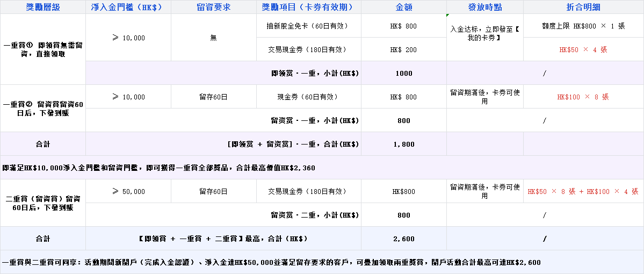Image resolution: width=644 pixels, height=274 pixels.
Task: Click the 折合明細 column header
Action: pos(583,7)
